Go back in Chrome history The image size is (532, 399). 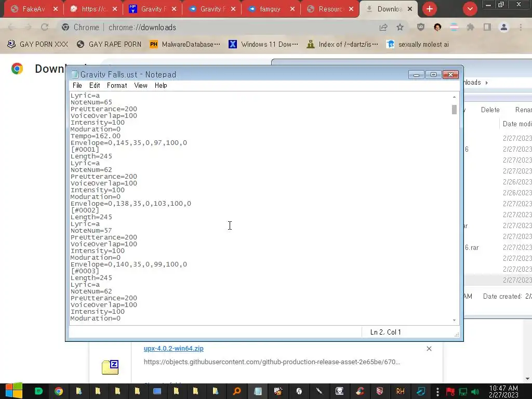tap(11, 27)
